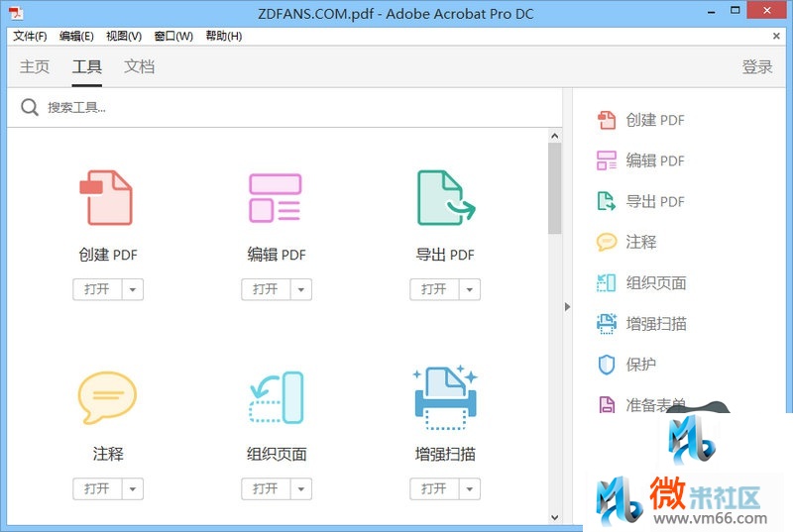793x532 pixels.
Task: Click 打开 button under 注释
Action: click(97, 489)
